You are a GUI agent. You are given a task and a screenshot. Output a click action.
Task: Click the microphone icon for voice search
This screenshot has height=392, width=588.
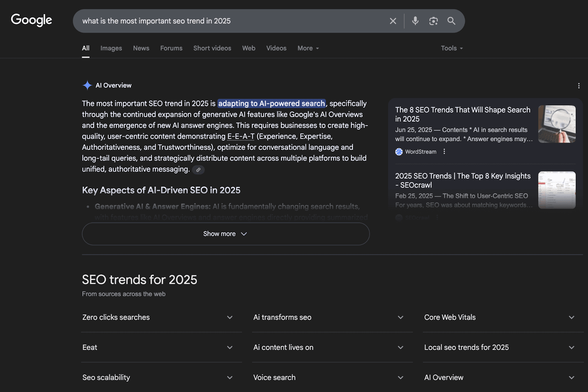tap(415, 21)
